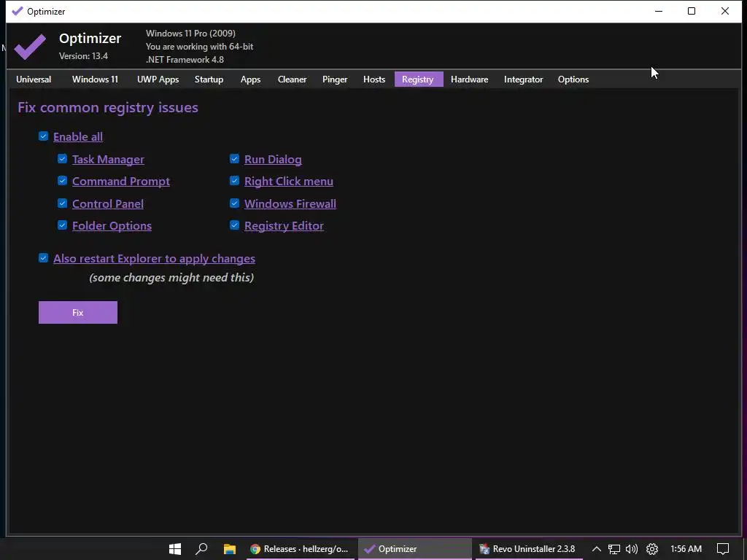Open taskbar search magnifier
This screenshot has height=560, width=747.
(201, 549)
